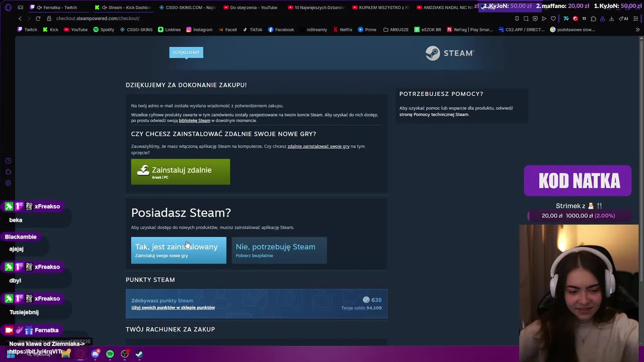Open TikTok bookmark
This screenshot has width=644, height=362.
(253, 30)
